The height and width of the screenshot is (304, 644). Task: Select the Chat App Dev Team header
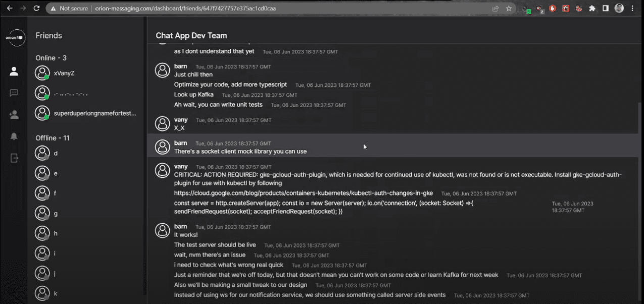(x=191, y=35)
